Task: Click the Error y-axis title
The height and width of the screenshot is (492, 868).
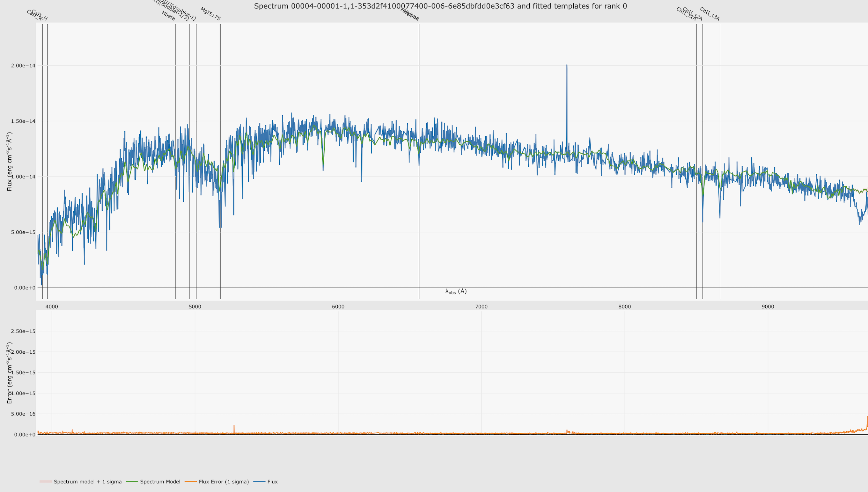Action: pos(10,373)
